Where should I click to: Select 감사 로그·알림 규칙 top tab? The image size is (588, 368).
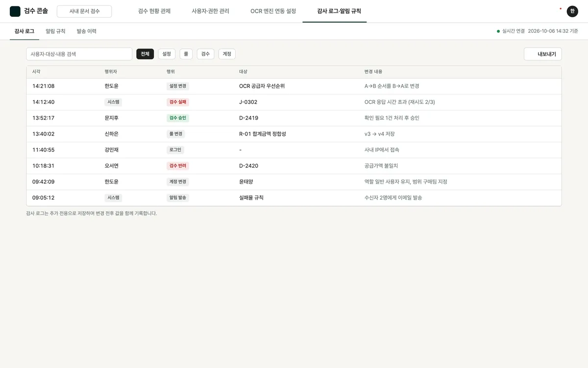click(x=339, y=11)
